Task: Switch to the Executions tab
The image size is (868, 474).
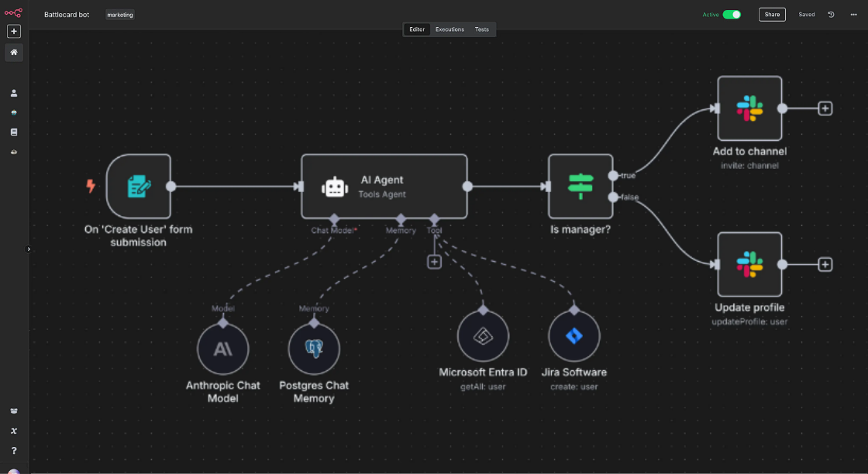Action: 449,29
